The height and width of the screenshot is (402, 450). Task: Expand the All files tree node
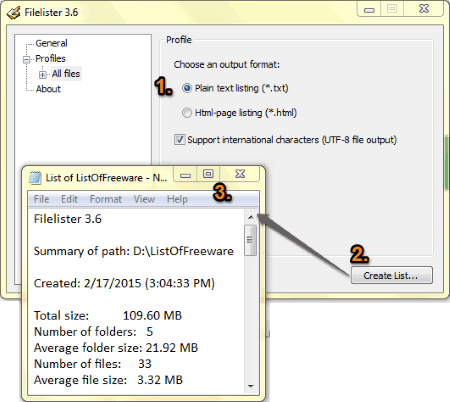[43, 75]
